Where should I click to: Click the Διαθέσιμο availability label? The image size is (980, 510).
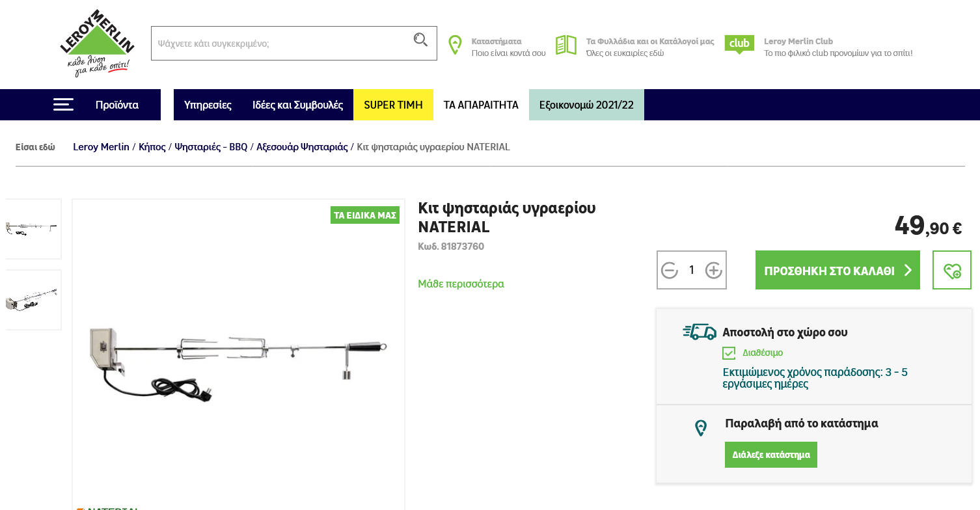pos(763,353)
